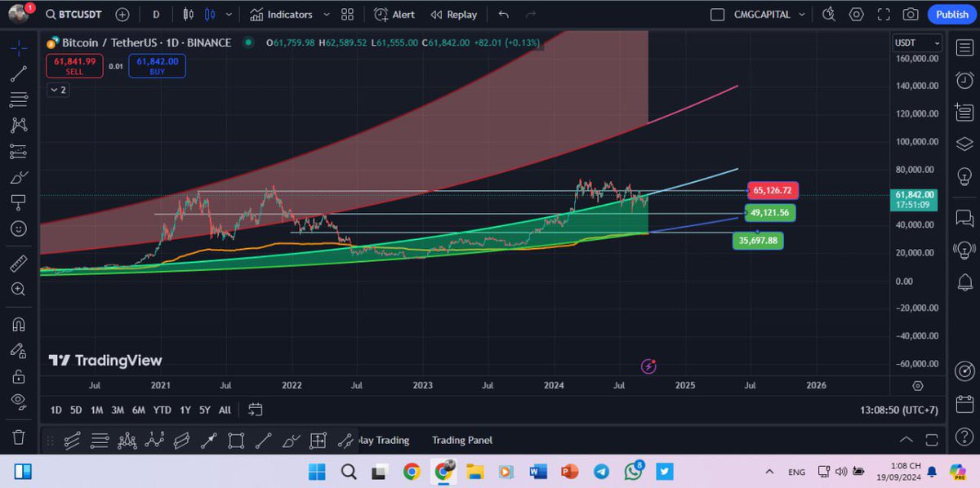The width and height of the screenshot is (980, 488).
Task: Activate the zoom in tool
Action: (19, 289)
